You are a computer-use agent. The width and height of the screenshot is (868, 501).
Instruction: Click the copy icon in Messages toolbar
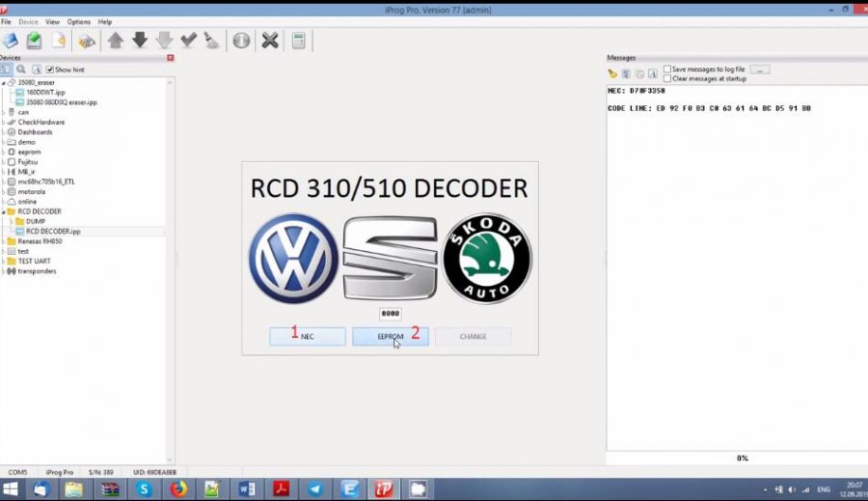pos(639,73)
